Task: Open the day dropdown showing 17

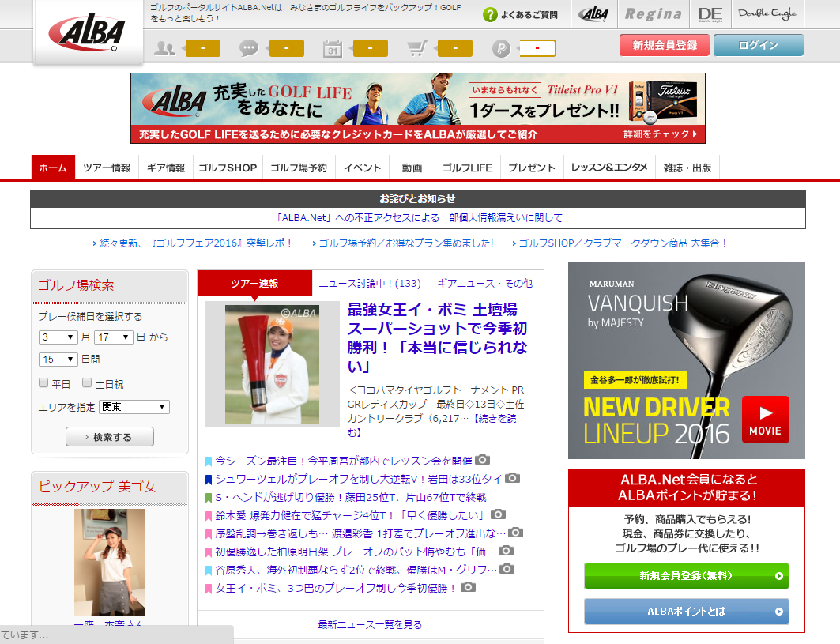Action: 114,337
